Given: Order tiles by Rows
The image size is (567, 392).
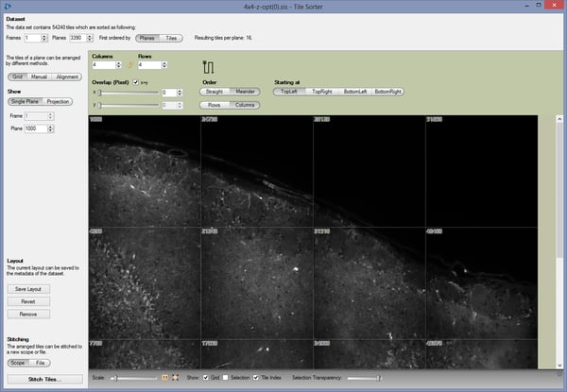Looking at the screenshot, I should pos(215,105).
